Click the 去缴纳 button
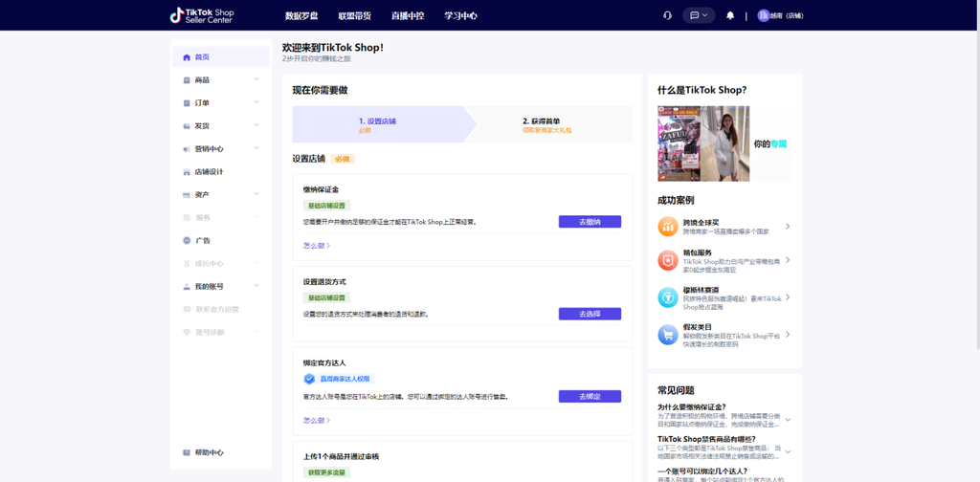This screenshot has width=980, height=482. [x=590, y=222]
